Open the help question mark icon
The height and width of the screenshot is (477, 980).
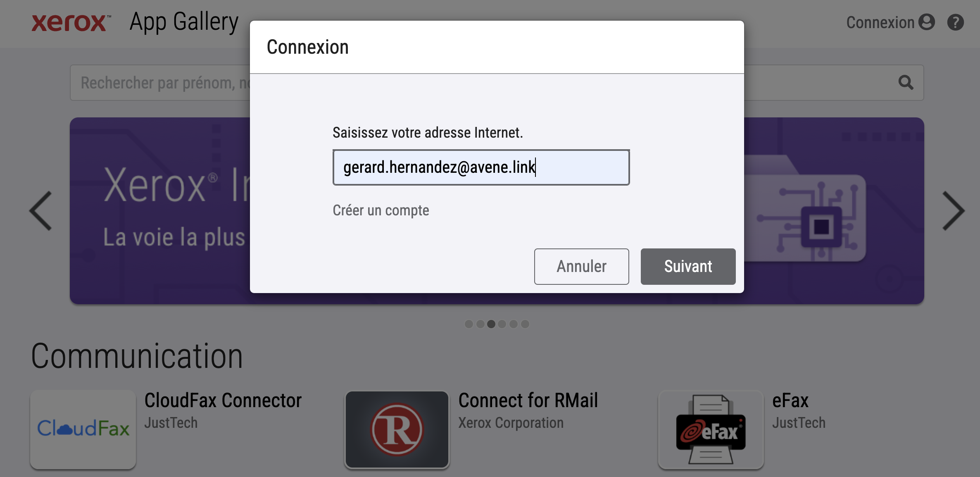(x=955, y=22)
